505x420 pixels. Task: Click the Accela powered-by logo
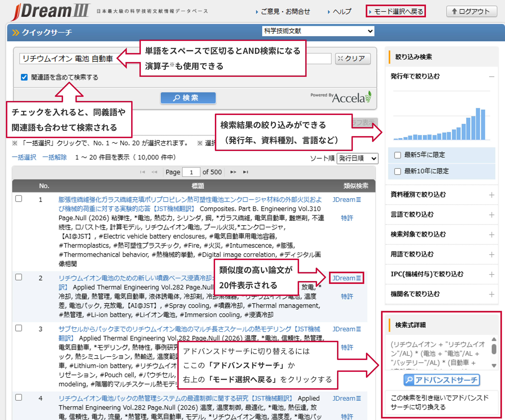[x=341, y=97]
